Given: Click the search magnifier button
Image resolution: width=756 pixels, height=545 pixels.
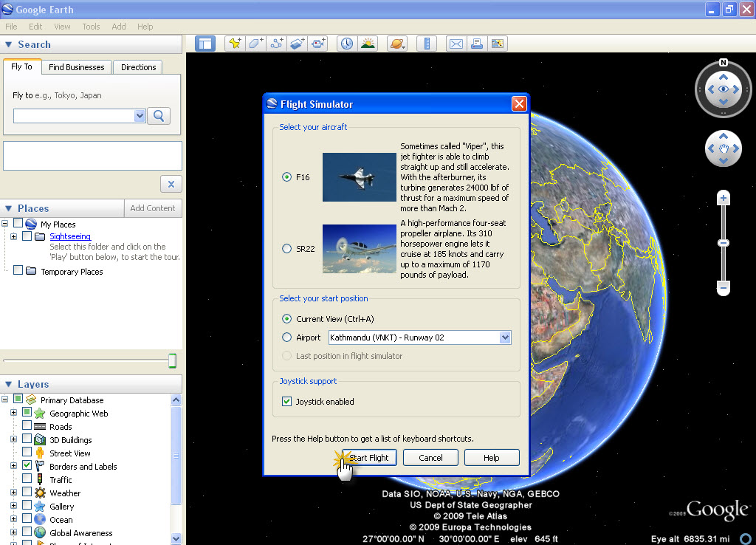Looking at the screenshot, I should 159,116.
